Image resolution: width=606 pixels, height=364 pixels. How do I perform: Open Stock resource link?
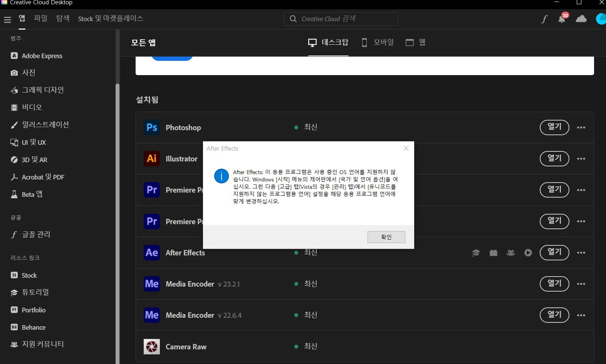(24, 275)
